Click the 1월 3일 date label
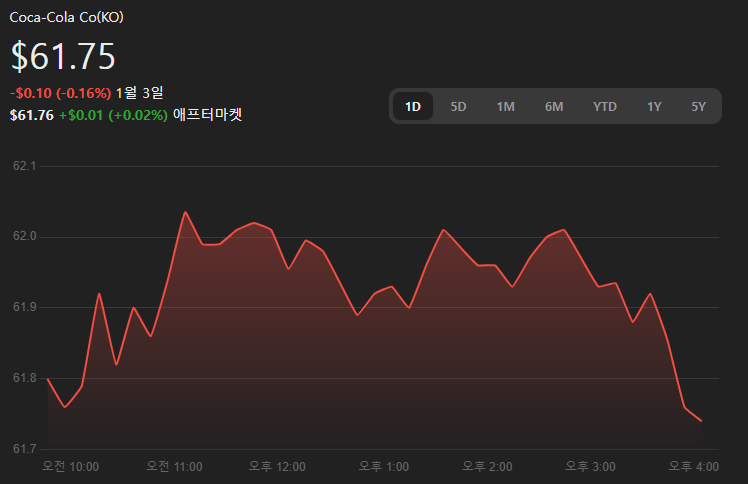This screenshot has height=484, width=748. point(140,93)
